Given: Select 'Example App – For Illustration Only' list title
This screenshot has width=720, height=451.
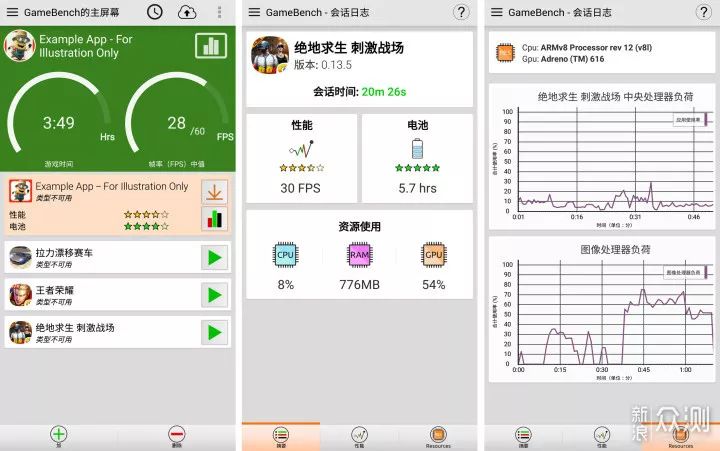Looking at the screenshot, I should pyautogui.click(x=112, y=186).
